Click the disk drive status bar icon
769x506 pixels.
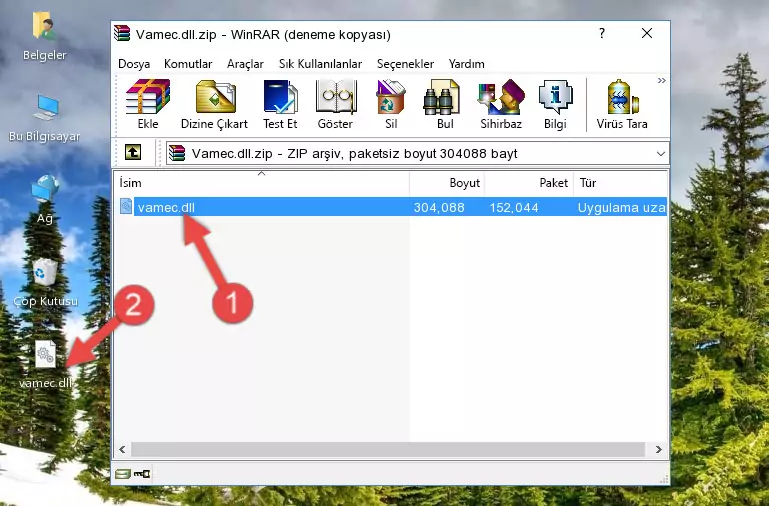[123, 474]
